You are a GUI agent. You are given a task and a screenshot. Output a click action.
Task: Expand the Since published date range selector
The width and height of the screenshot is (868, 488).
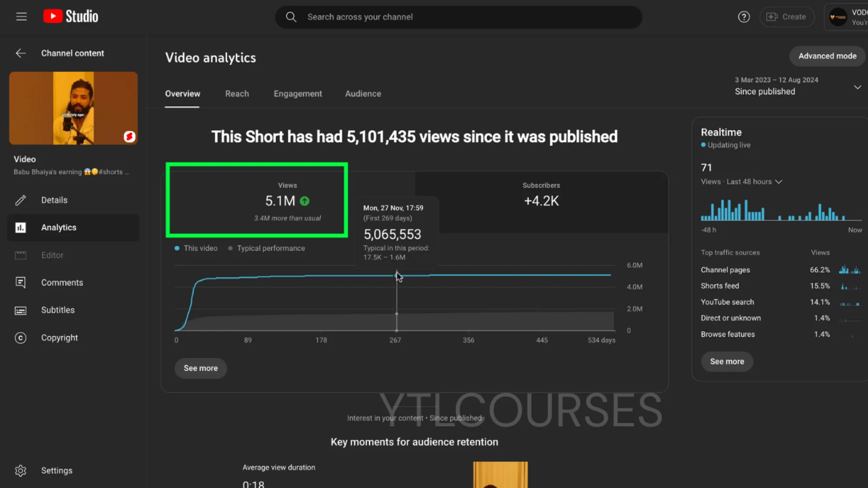[858, 87]
